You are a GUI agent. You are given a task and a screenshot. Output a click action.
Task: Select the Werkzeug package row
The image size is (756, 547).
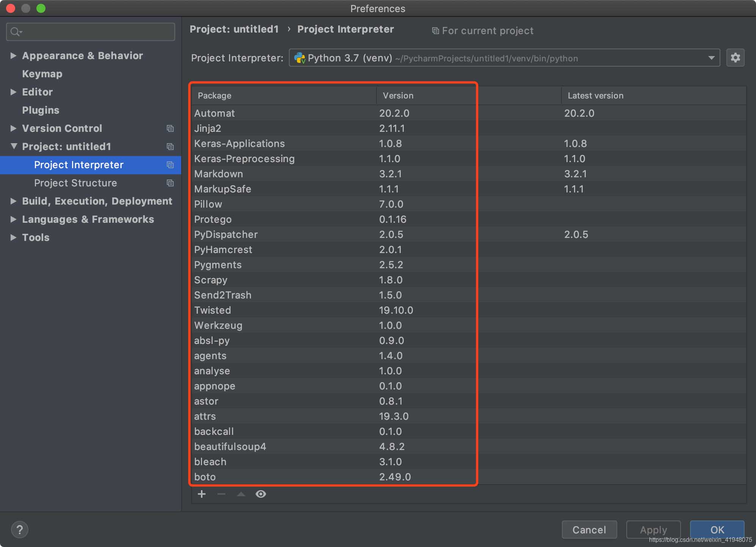pos(469,325)
